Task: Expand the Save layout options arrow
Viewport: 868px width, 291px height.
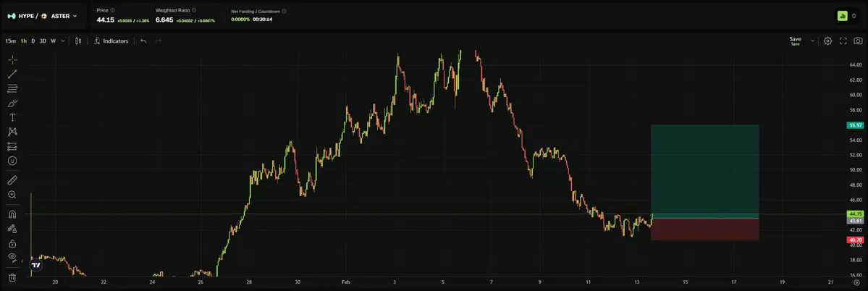Action: [813, 41]
